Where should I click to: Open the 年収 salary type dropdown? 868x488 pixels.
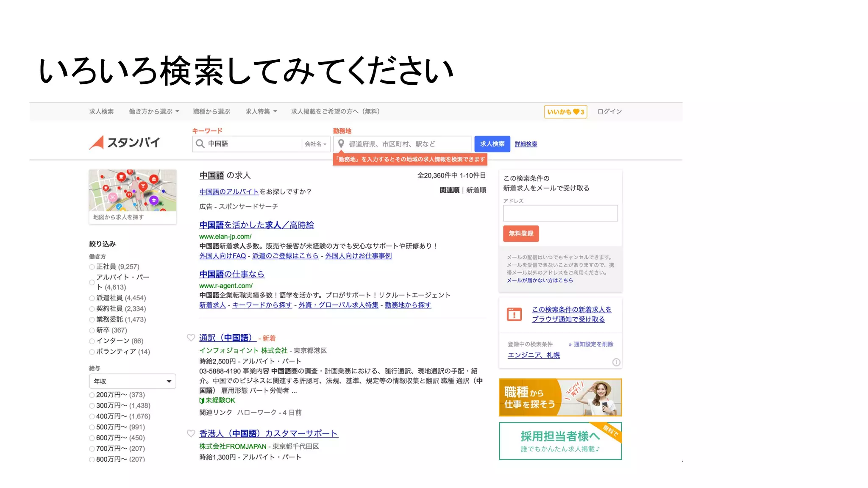[132, 381]
